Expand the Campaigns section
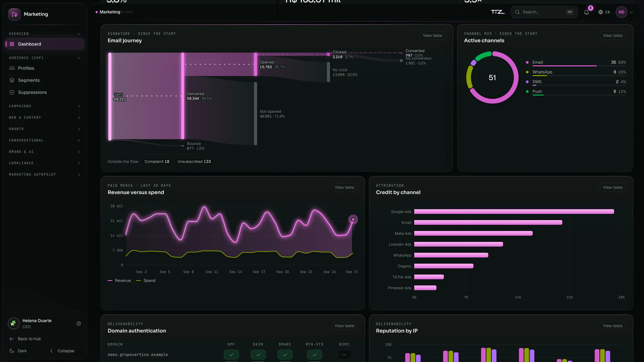 tap(45, 106)
